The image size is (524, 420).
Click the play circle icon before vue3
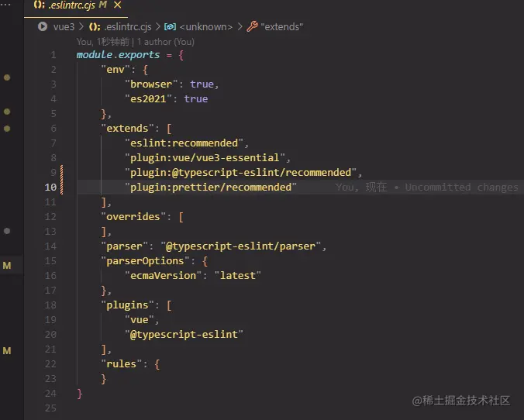pos(43,26)
